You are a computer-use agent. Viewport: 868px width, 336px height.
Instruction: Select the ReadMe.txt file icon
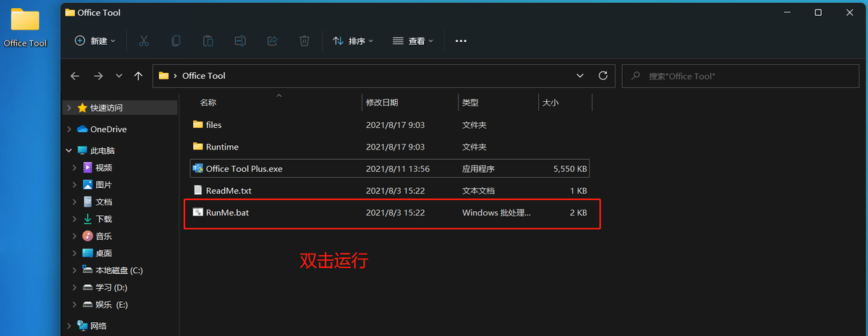[x=198, y=191]
